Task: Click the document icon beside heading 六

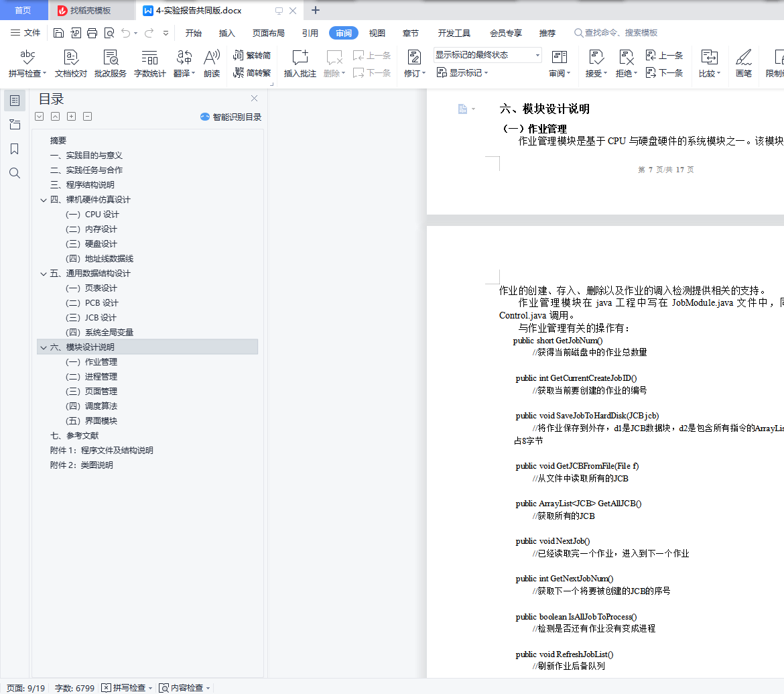Action: (x=462, y=109)
